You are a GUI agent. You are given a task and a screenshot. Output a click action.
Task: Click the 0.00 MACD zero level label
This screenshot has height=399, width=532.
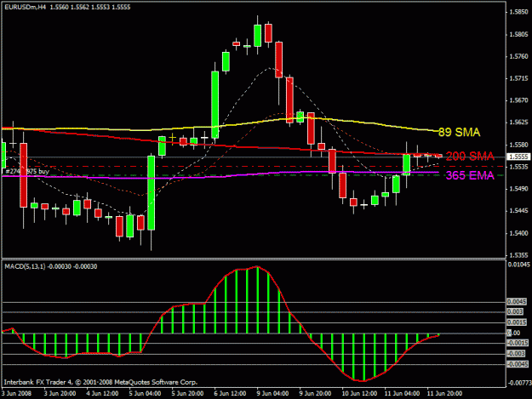tap(513, 333)
